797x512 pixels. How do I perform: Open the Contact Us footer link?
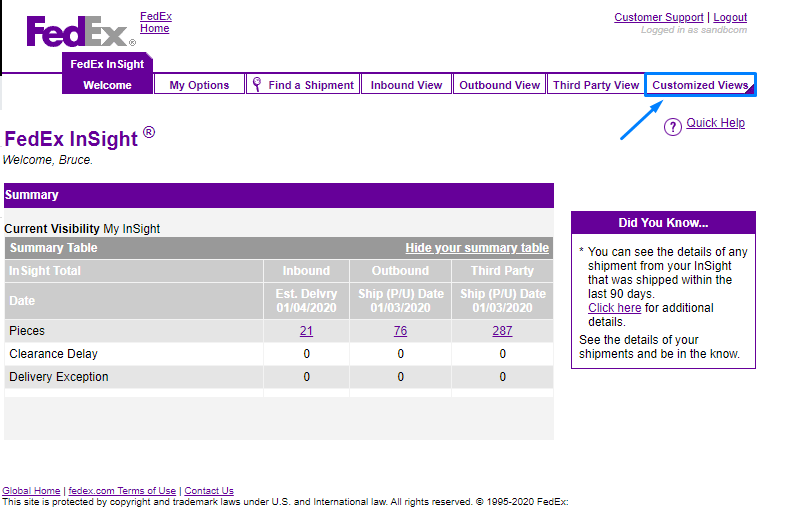tap(209, 491)
